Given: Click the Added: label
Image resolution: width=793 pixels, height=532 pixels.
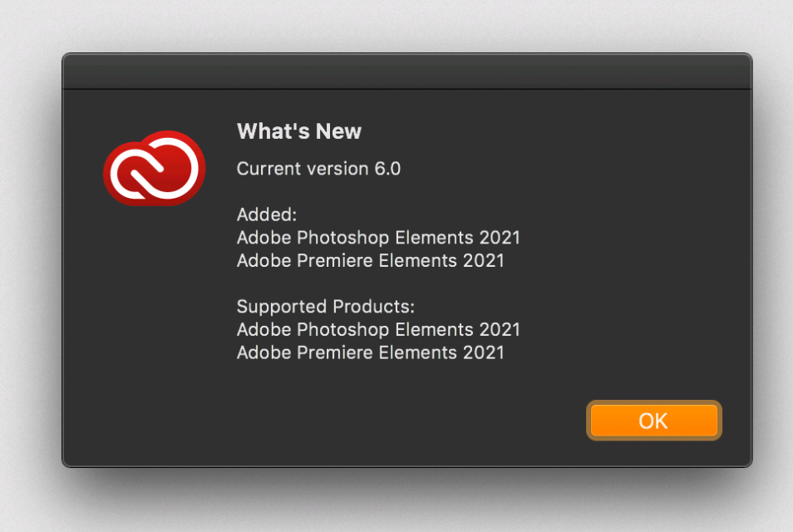Looking at the screenshot, I should point(266,214).
